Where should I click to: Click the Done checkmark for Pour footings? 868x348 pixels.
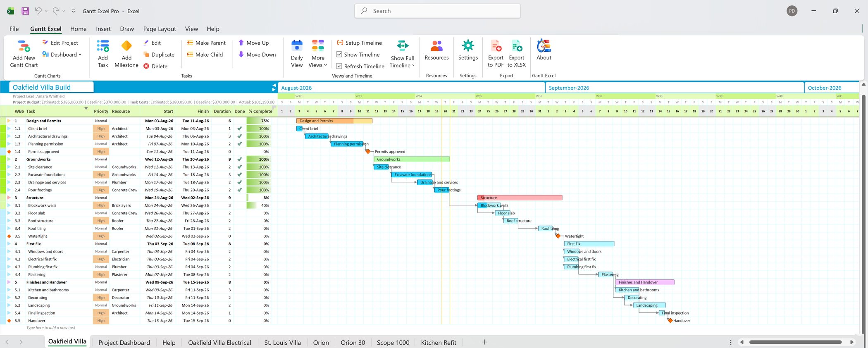pyautogui.click(x=239, y=190)
